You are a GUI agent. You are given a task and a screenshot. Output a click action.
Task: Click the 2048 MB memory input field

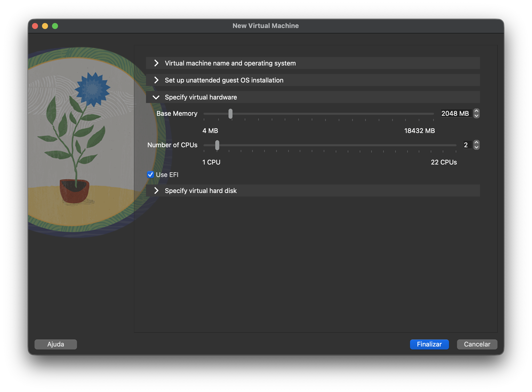(455, 113)
